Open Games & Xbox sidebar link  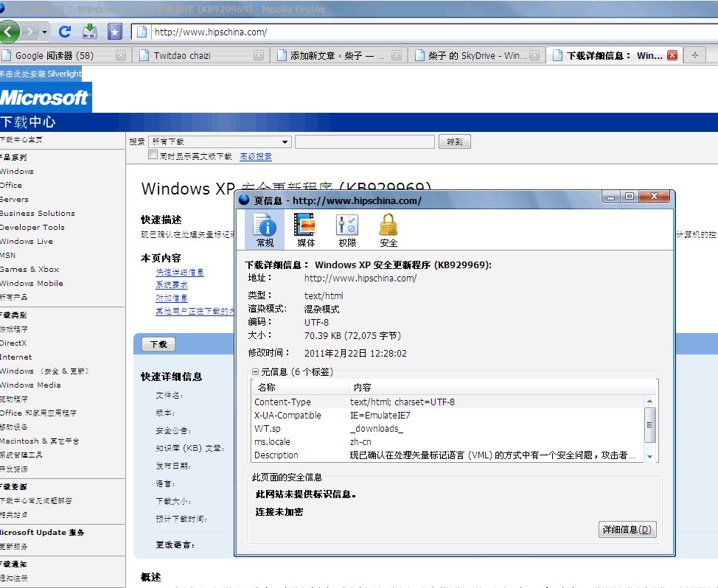pos(29,270)
